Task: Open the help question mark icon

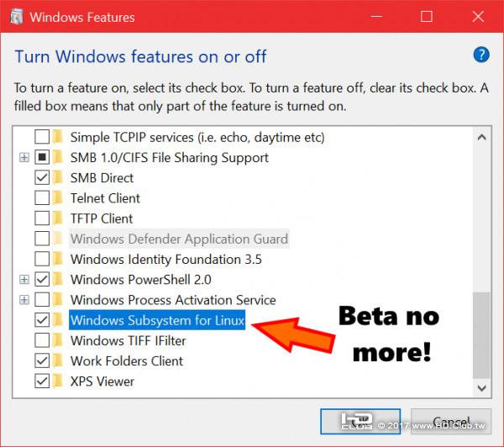Action: point(481,55)
